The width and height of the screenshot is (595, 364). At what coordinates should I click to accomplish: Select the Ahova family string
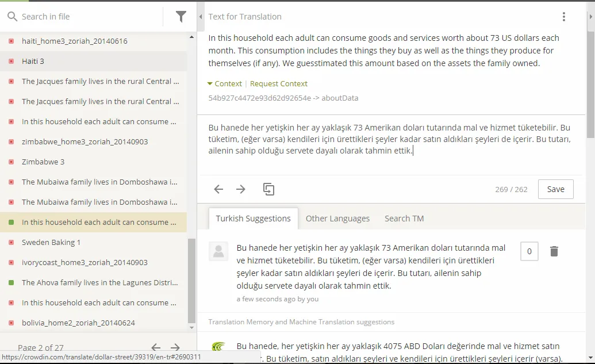point(93,282)
